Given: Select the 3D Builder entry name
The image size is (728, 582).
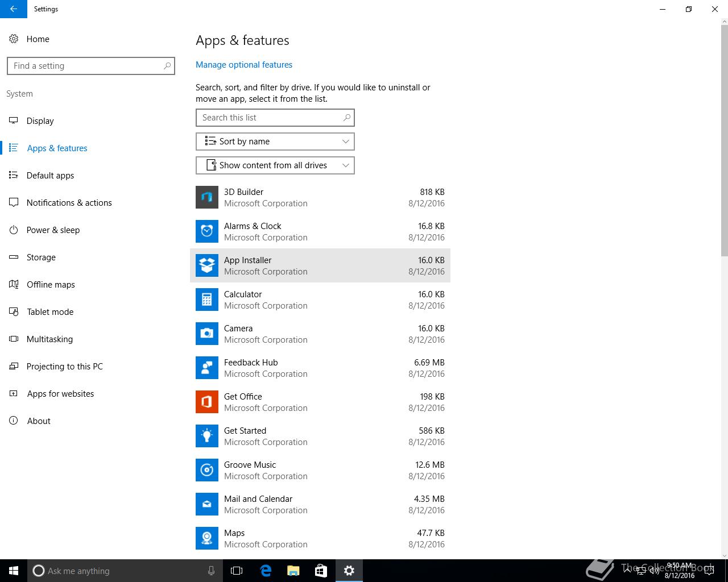Looking at the screenshot, I should click(x=243, y=192).
